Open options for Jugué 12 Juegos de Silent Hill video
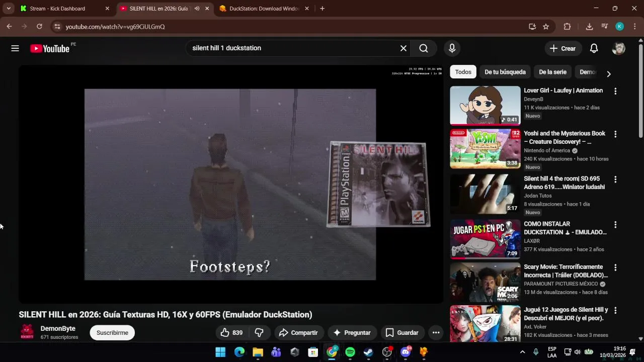Screen dimensions: 644x362 click(x=615, y=311)
